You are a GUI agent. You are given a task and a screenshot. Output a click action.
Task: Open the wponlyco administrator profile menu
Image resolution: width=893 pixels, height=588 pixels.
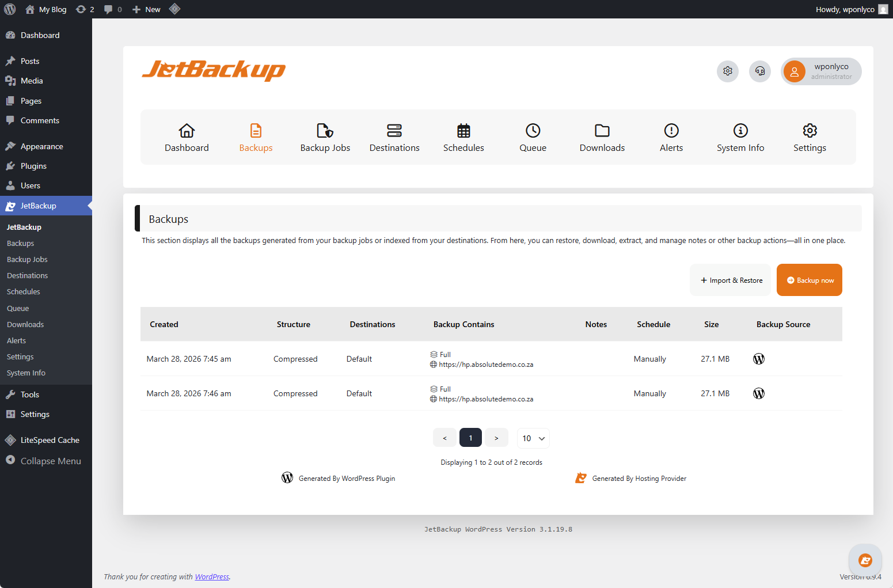821,71
